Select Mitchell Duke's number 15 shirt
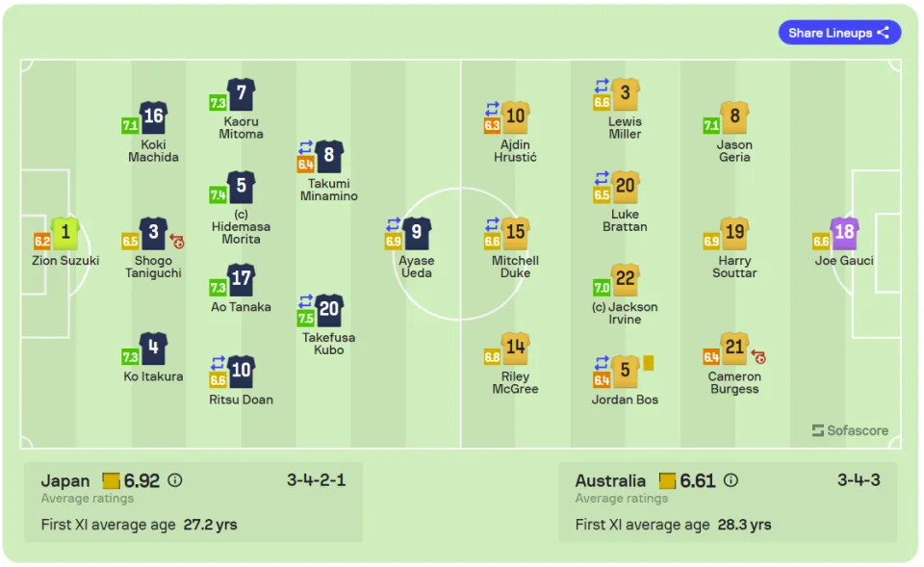Image resolution: width=924 pixels, height=567 pixels. pos(515,233)
